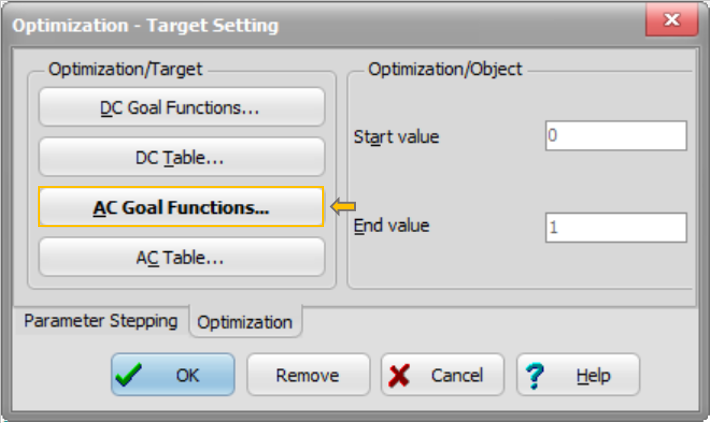Open the DC Table settings

[x=181, y=157]
